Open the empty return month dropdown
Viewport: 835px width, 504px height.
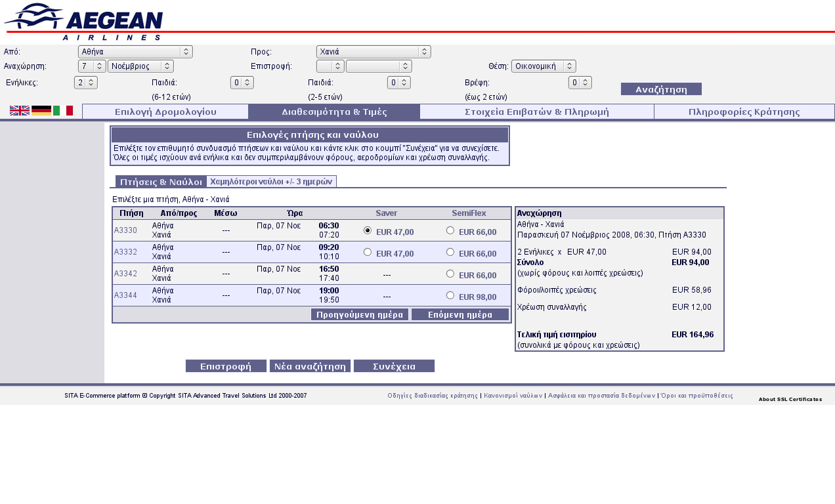(x=379, y=66)
